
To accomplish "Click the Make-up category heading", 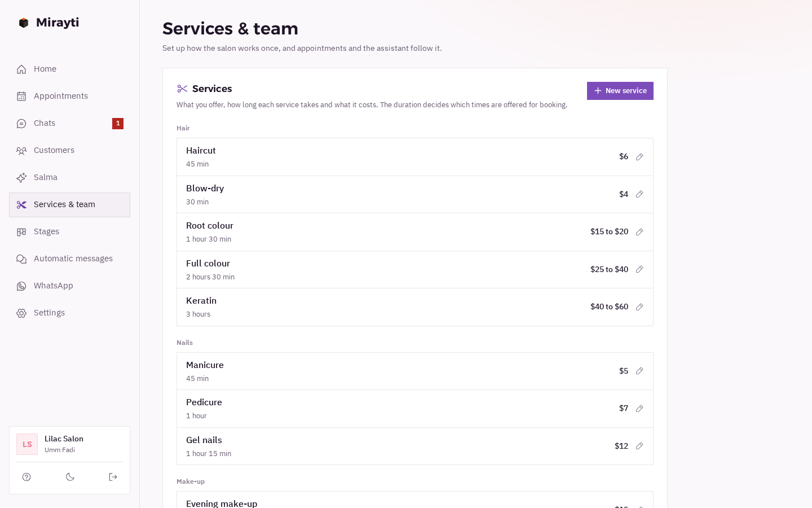I will click(191, 481).
